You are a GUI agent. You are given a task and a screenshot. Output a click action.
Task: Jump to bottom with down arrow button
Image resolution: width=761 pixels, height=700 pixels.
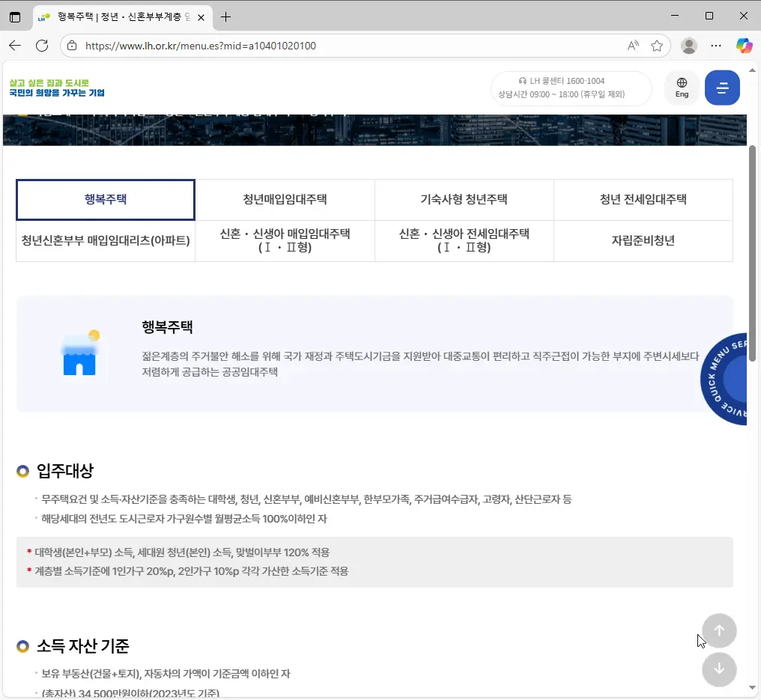[x=719, y=669]
